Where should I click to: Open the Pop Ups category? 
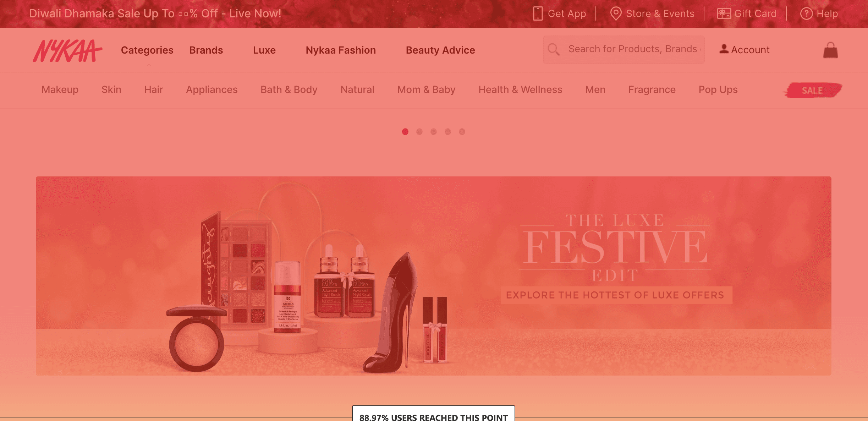point(718,89)
